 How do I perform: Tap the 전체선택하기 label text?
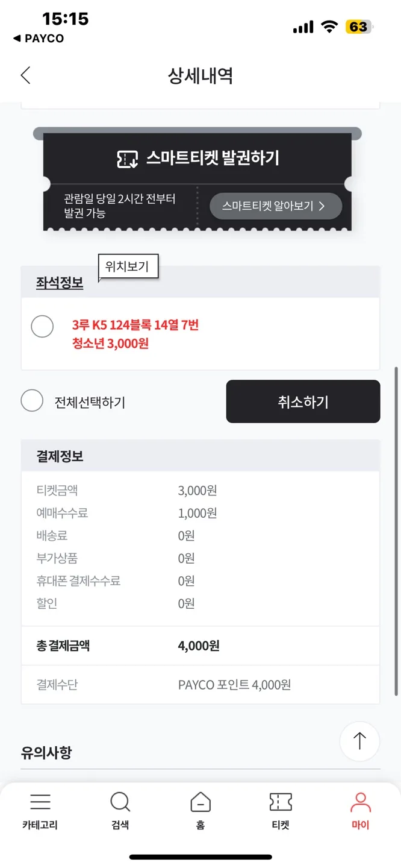[x=90, y=402]
